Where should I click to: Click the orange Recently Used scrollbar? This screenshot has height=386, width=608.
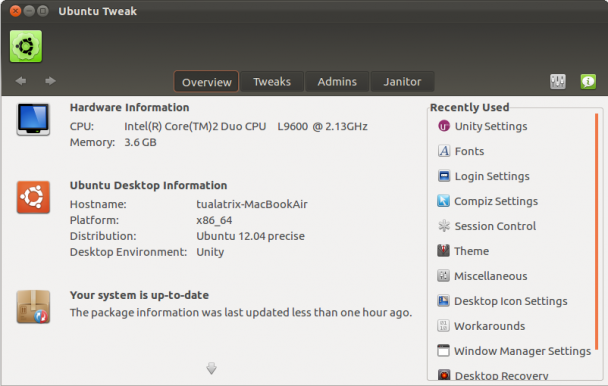pos(596,232)
